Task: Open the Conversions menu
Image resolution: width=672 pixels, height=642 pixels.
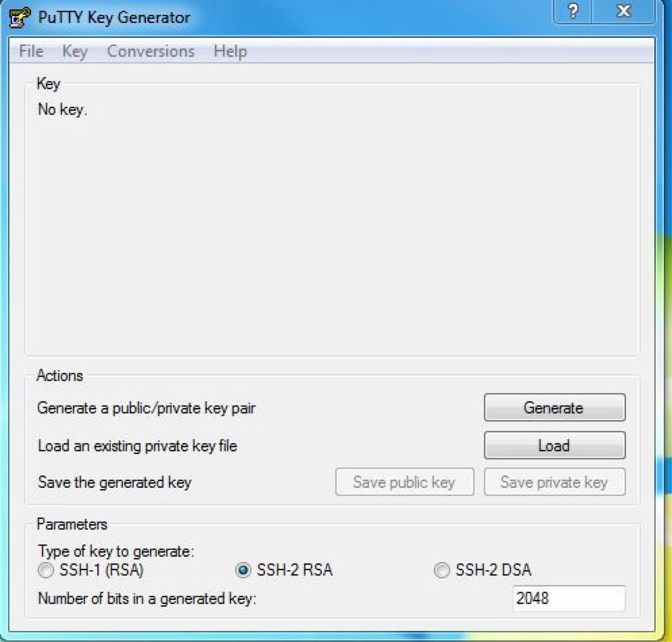Action: 150,51
